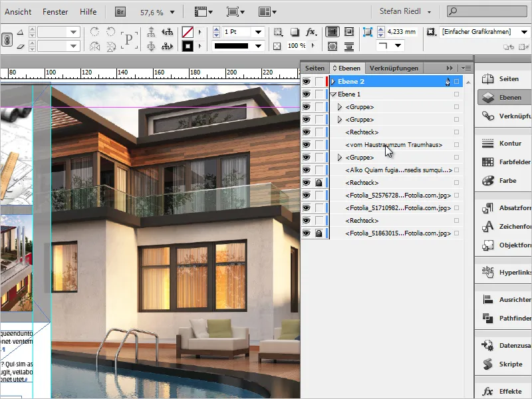Image resolution: width=532 pixels, height=399 pixels.
Task: Open Seiten panel from the dock
Action: (503, 78)
